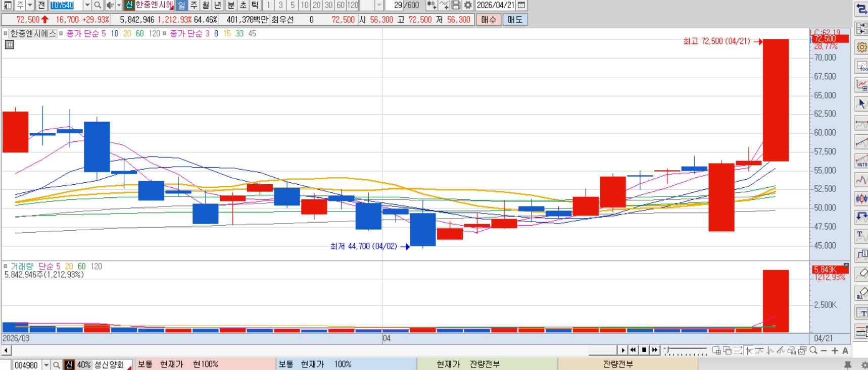This screenshot has width=868, height=370.
Task: Select the arrow cursor tool in right sidebar
Action: coord(861,104)
